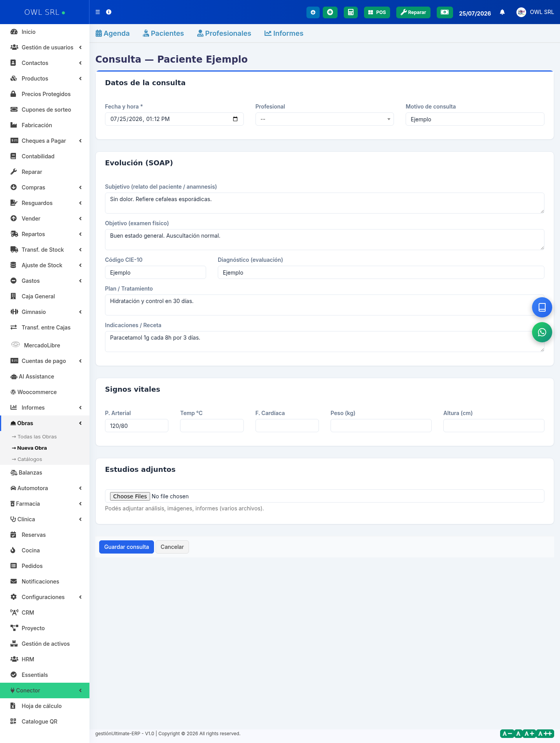Click the blue book help floating button

[x=542, y=307]
